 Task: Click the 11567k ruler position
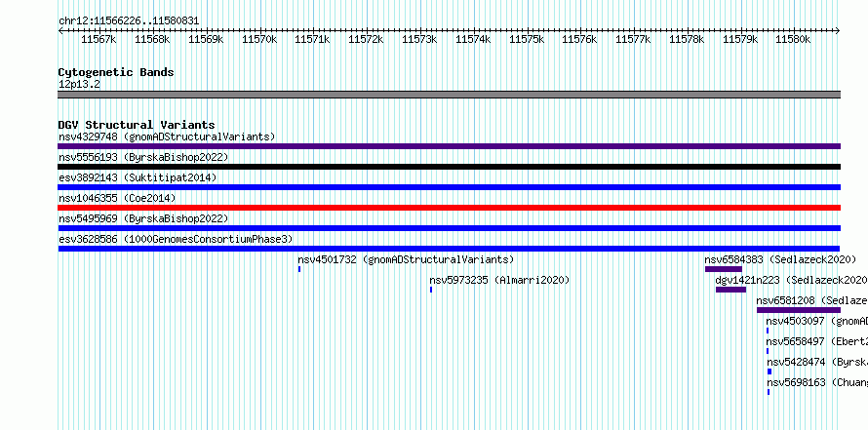point(99,39)
